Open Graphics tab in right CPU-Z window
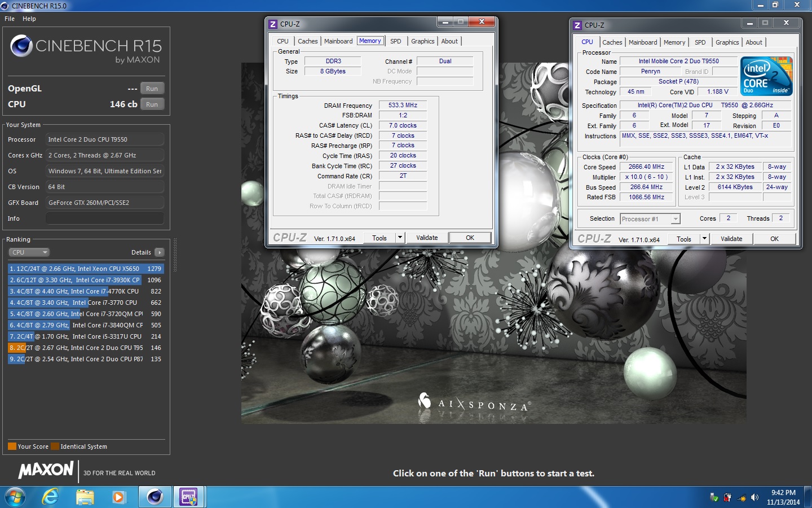Screen dimensions: 812x508 click(727, 42)
